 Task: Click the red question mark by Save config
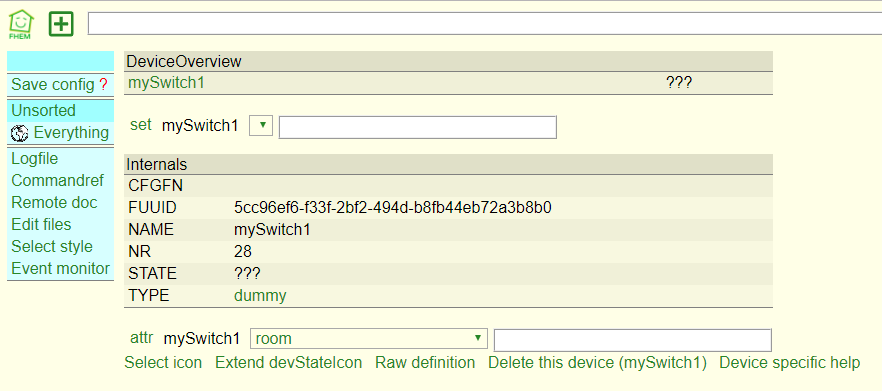[103, 85]
